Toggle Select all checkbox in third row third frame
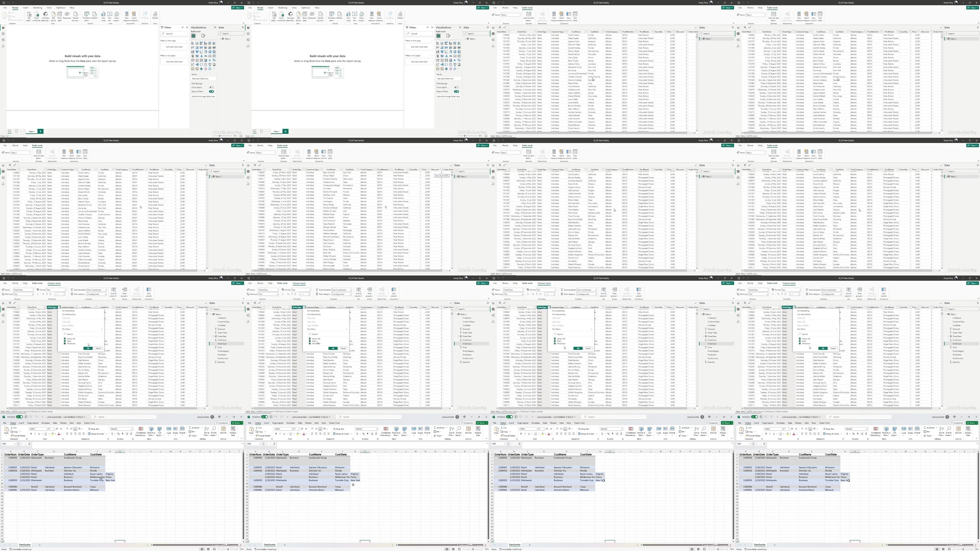 point(555,339)
